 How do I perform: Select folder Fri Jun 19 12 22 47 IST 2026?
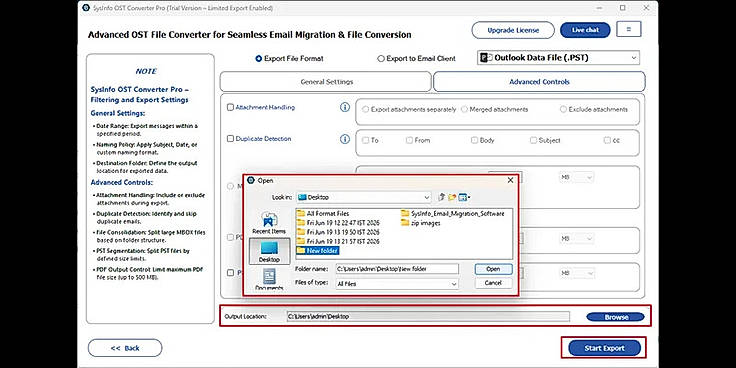(338, 223)
